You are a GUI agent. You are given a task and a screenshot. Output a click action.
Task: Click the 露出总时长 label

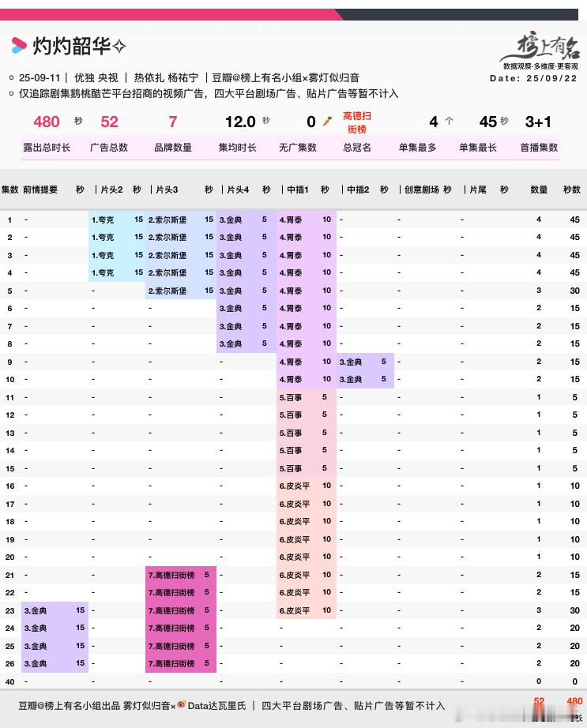pyautogui.click(x=47, y=148)
